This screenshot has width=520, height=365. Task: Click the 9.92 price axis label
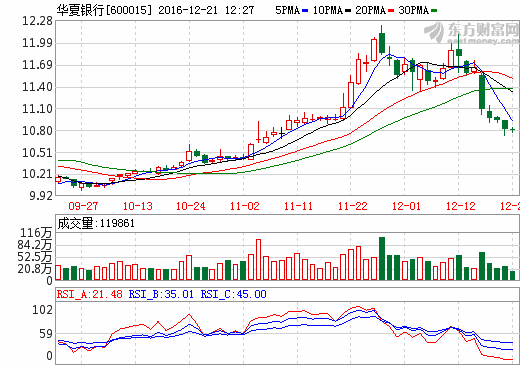(41, 196)
